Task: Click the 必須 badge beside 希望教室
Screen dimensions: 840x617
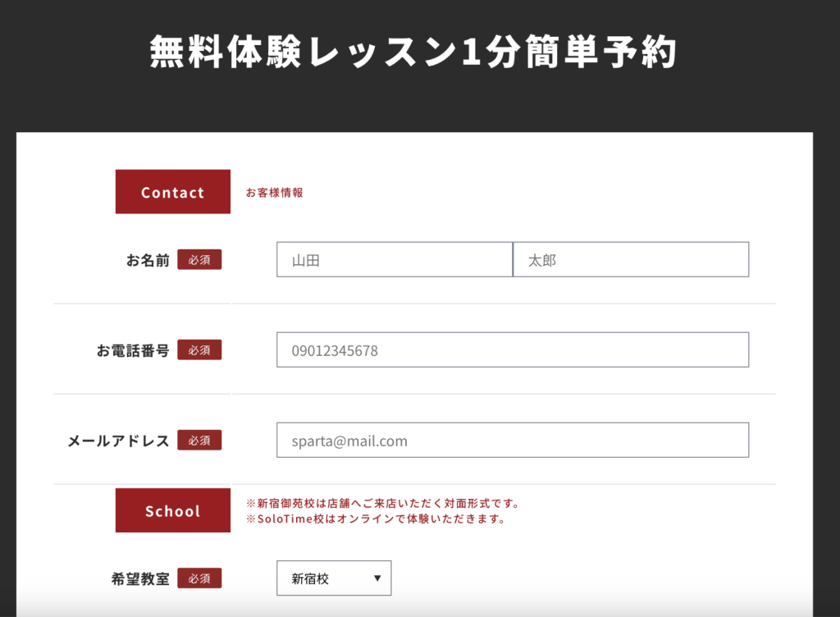Action: click(199, 578)
